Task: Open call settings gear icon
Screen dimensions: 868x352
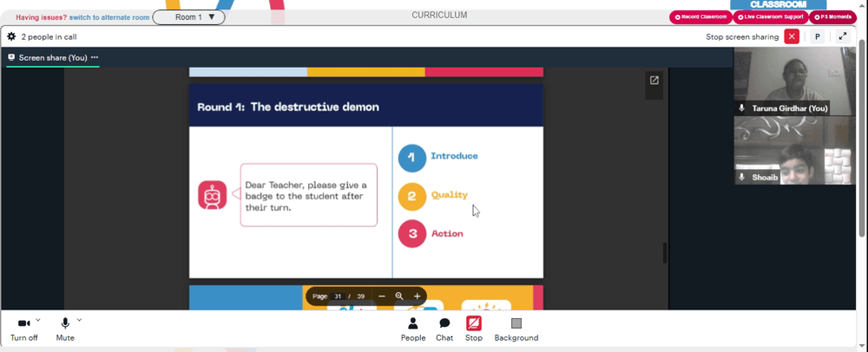Action: click(11, 37)
